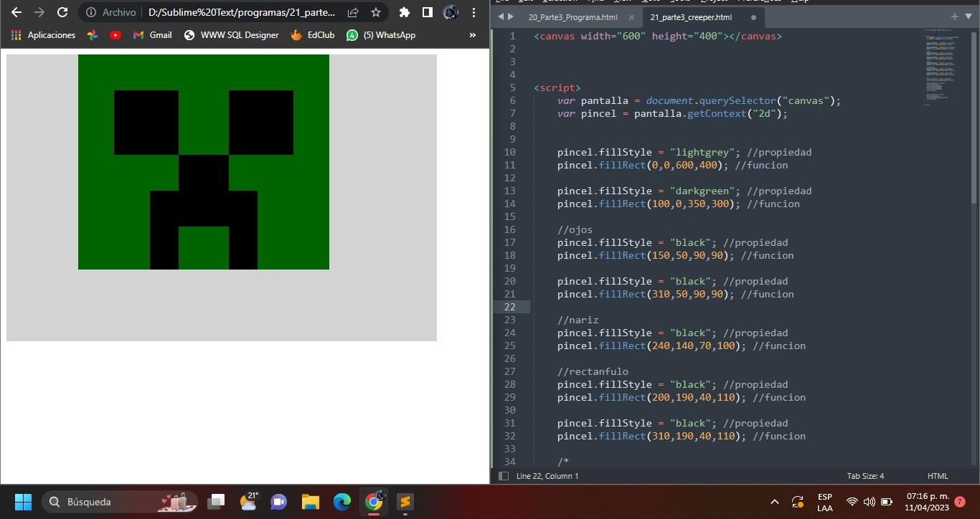Go back in Chrome browser
This screenshot has width=980, height=519.
pos(17,12)
